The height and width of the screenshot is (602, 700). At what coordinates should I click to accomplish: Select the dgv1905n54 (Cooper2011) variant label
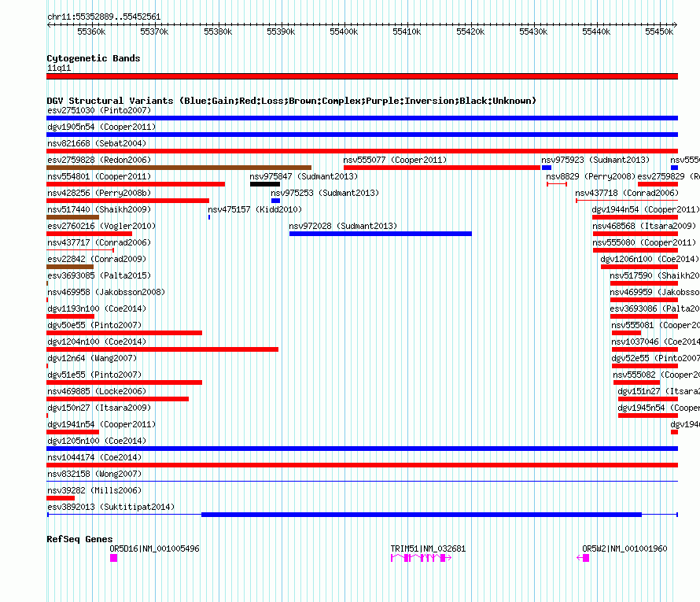point(101,127)
